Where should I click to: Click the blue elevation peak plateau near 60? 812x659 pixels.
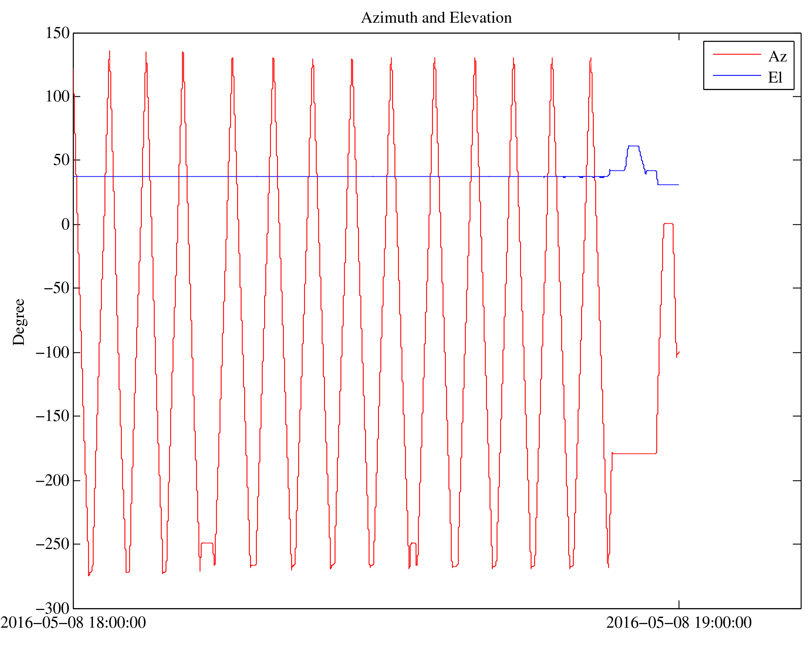tap(633, 146)
